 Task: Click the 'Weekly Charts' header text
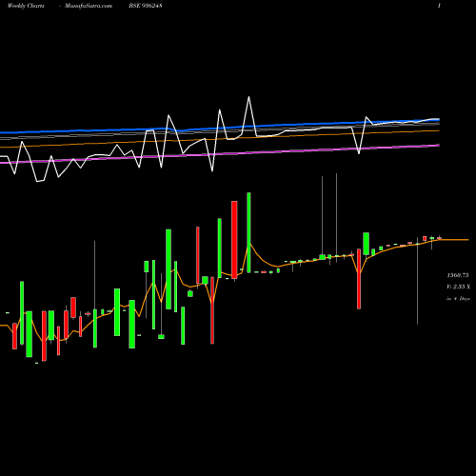click(x=26, y=6)
